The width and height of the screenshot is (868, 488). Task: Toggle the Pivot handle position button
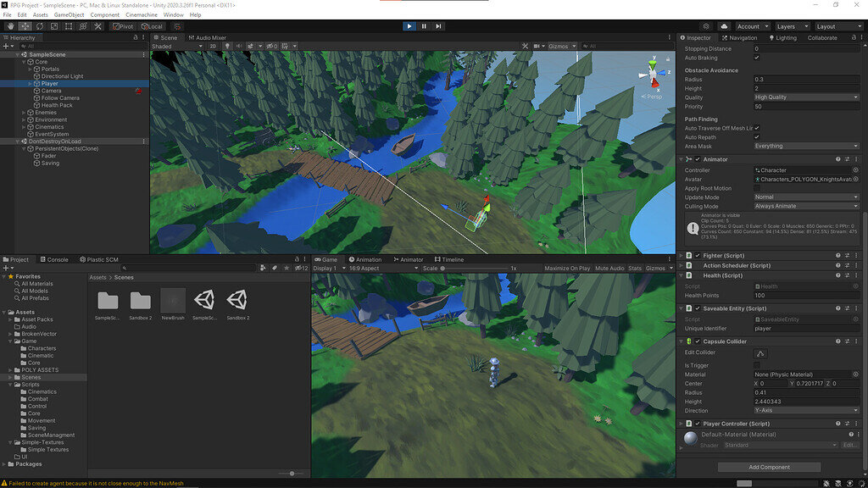[x=123, y=26]
